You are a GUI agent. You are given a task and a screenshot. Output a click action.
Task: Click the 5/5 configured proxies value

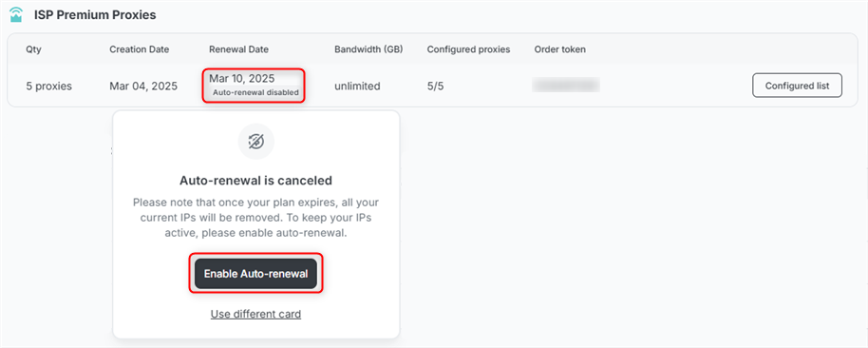point(435,86)
